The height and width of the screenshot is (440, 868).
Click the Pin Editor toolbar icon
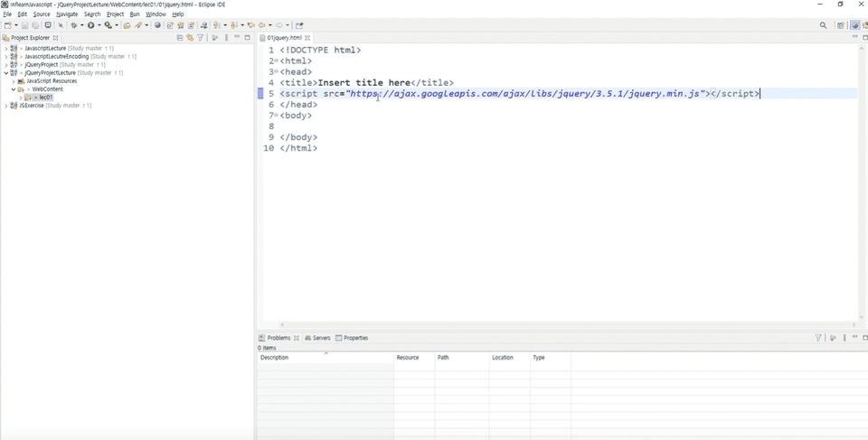pos(299,25)
